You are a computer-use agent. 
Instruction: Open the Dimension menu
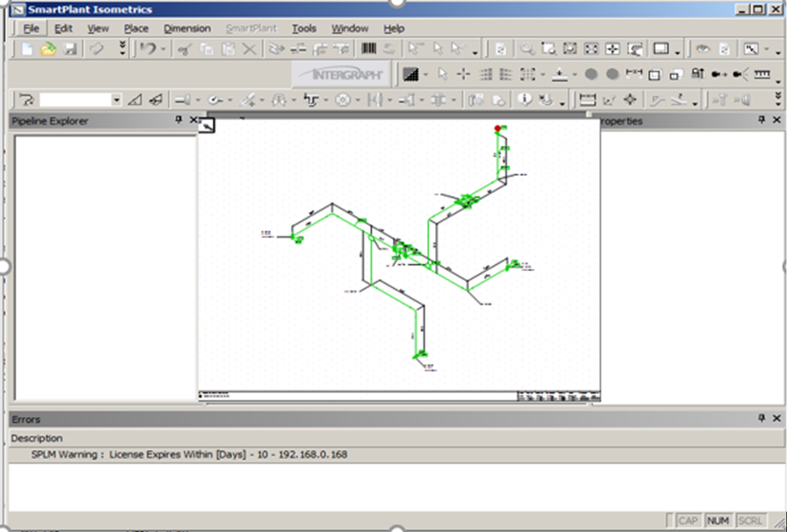coord(187,28)
